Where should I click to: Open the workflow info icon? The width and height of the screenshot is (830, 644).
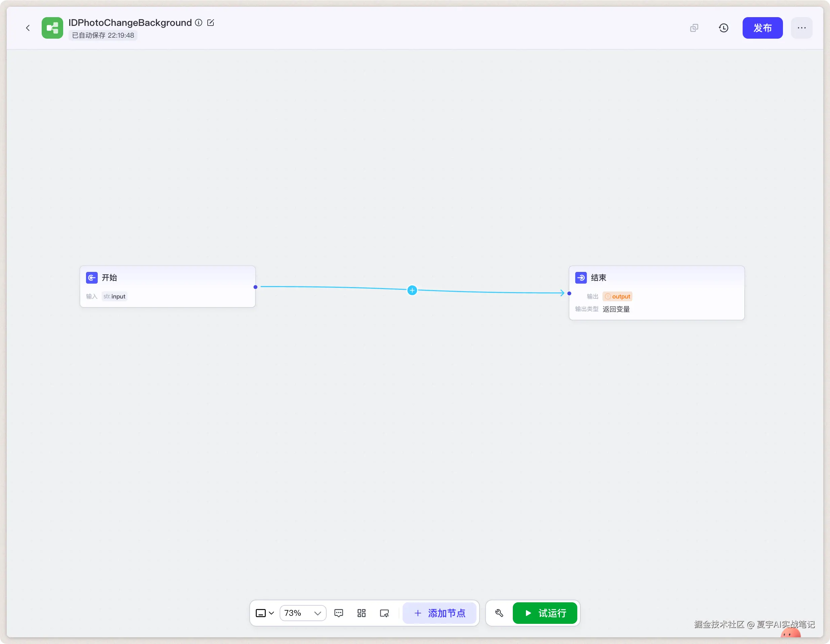198,23
